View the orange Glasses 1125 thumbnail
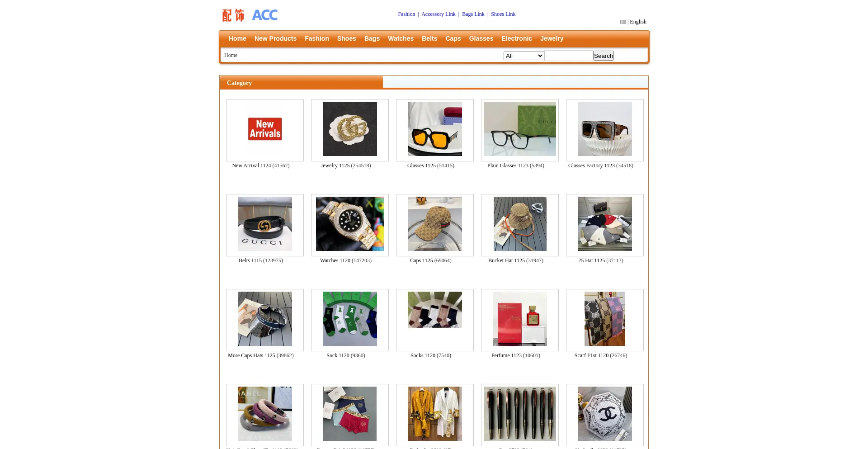Viewport: 868px width, 449px height. point(435,129)
